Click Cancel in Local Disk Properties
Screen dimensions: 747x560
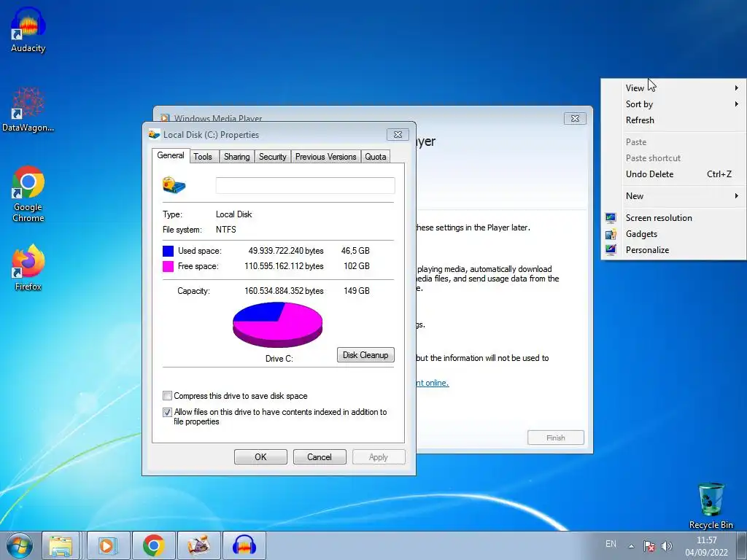click(x=320, y=457)
